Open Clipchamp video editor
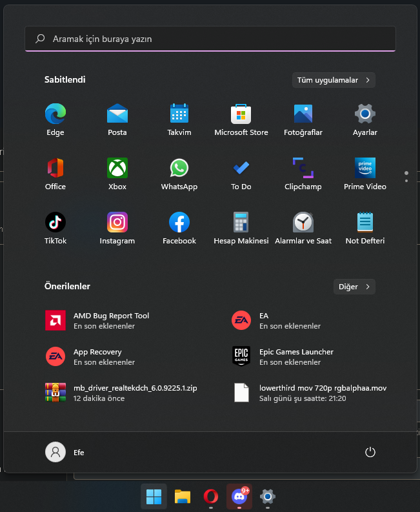 point(303,174)
